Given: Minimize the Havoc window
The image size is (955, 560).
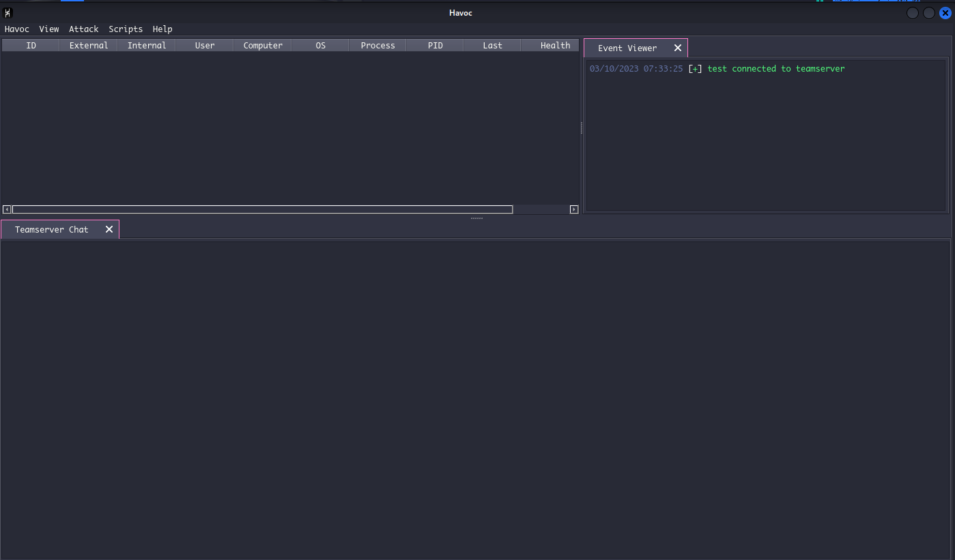Looking at the screenshot, I should [x=913, y=13].
